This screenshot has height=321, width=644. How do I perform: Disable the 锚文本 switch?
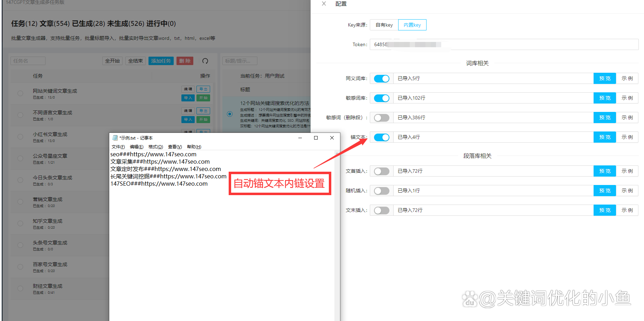click(381, 137)
